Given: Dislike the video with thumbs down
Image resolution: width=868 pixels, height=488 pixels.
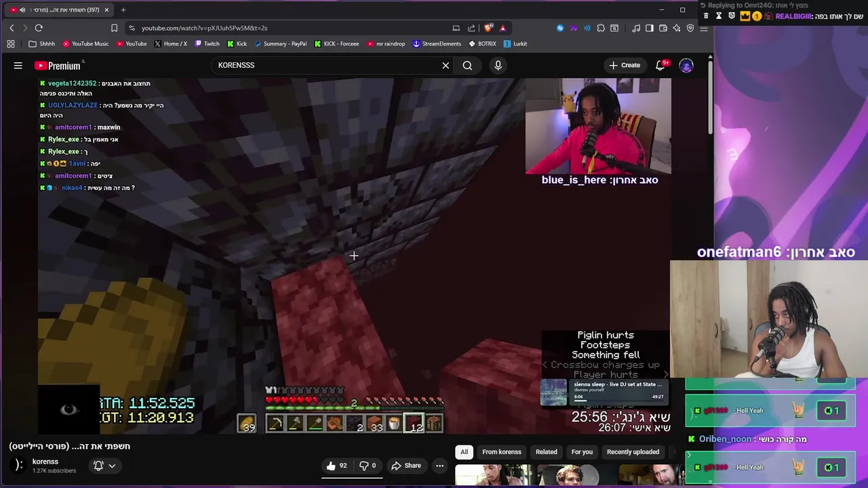Looking at the screenshot, I should [369, 466].
